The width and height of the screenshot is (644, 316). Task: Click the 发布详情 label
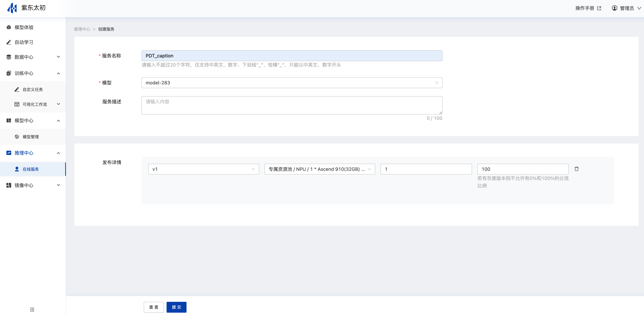coord(112,162)
